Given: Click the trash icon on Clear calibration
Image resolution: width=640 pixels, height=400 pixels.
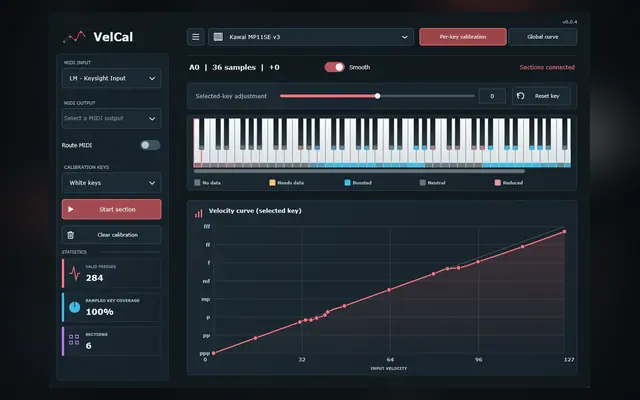Looking at the screenshot, I should tap(71, 235).
